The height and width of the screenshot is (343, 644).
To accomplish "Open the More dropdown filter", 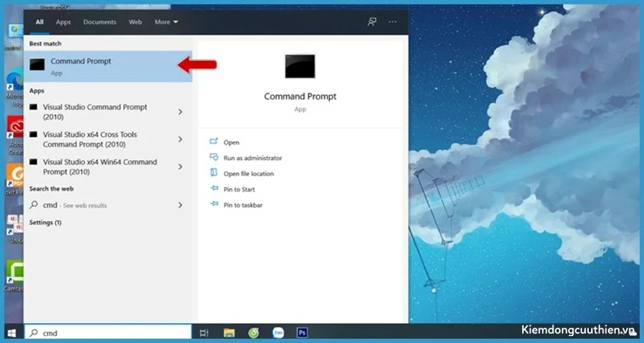I will click(x=166, y=22).
